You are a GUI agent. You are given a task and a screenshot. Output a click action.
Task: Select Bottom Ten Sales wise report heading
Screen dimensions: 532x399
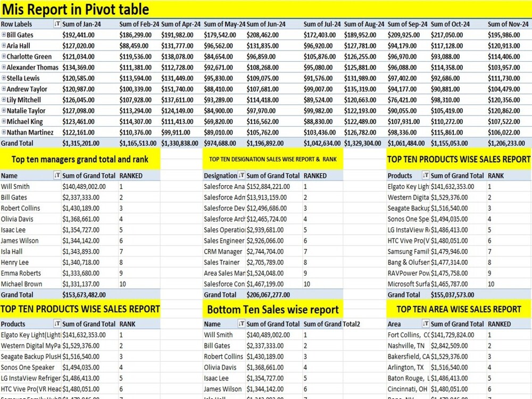273,310
